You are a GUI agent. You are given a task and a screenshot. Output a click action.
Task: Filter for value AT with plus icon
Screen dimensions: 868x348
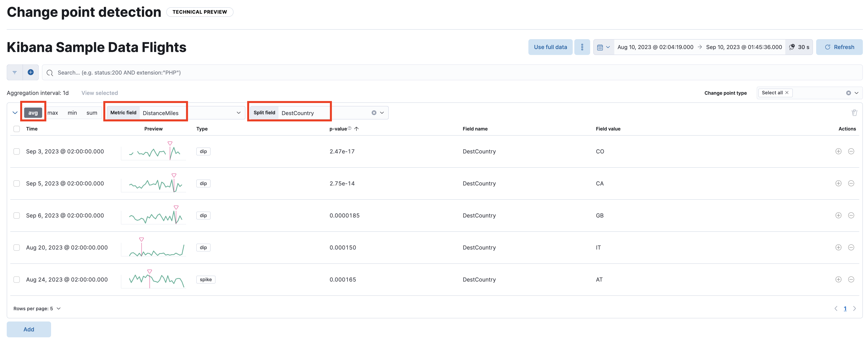838,279
